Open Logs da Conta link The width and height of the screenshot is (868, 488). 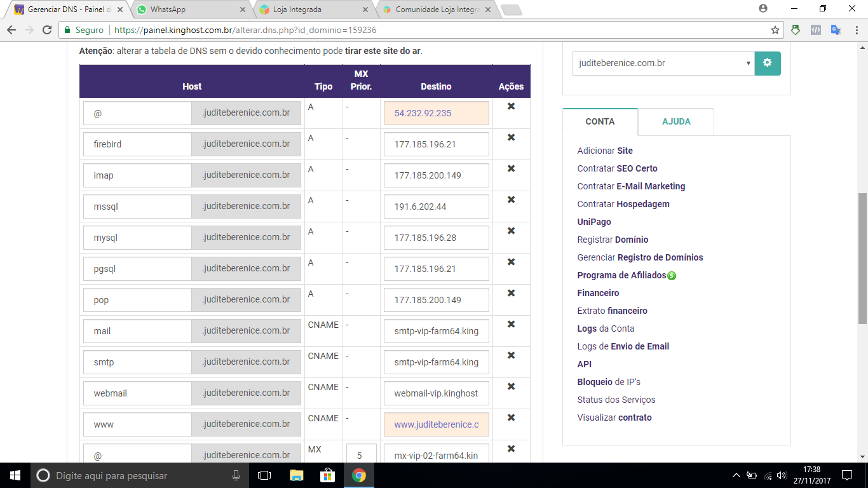[606, 329]
